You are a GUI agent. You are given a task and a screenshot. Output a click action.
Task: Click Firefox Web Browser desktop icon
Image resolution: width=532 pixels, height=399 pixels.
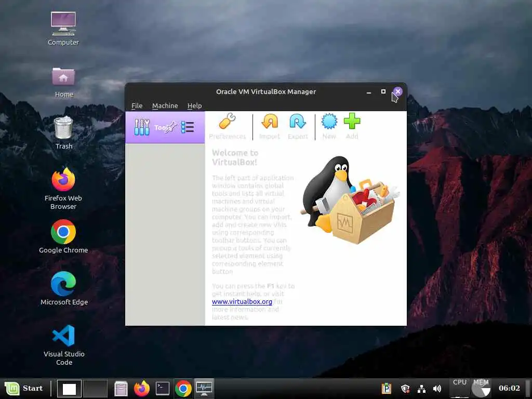point(63,189)
